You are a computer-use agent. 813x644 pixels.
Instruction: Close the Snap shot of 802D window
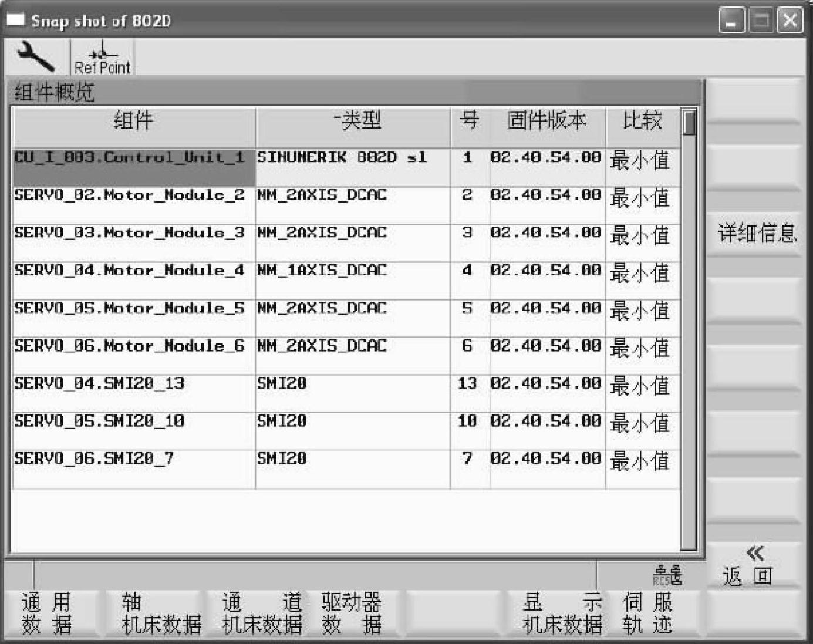790,21
